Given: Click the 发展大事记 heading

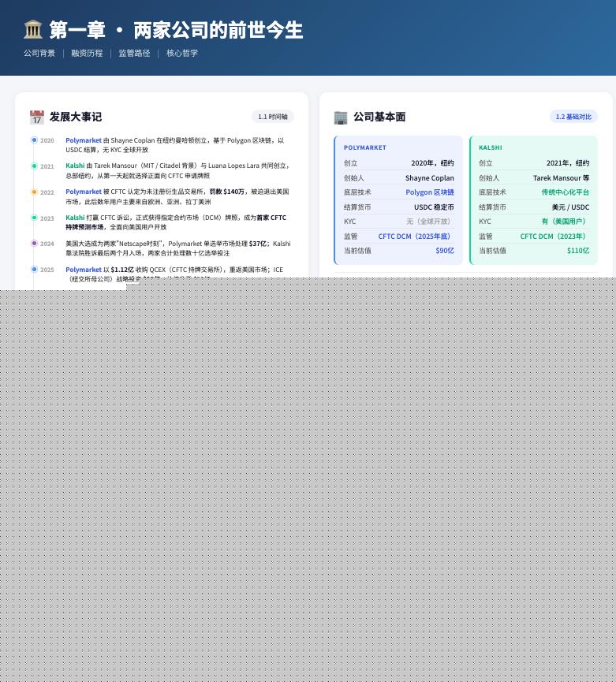Looking at the screenshot, I should click(x=76, y=117).
